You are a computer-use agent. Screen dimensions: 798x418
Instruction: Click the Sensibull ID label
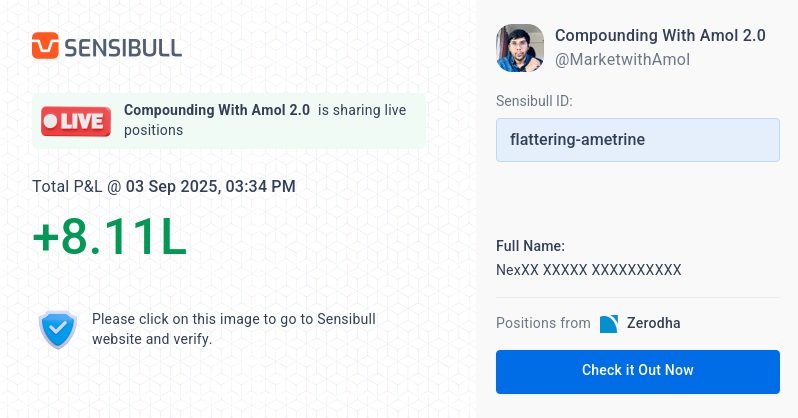tap(534, 101)
